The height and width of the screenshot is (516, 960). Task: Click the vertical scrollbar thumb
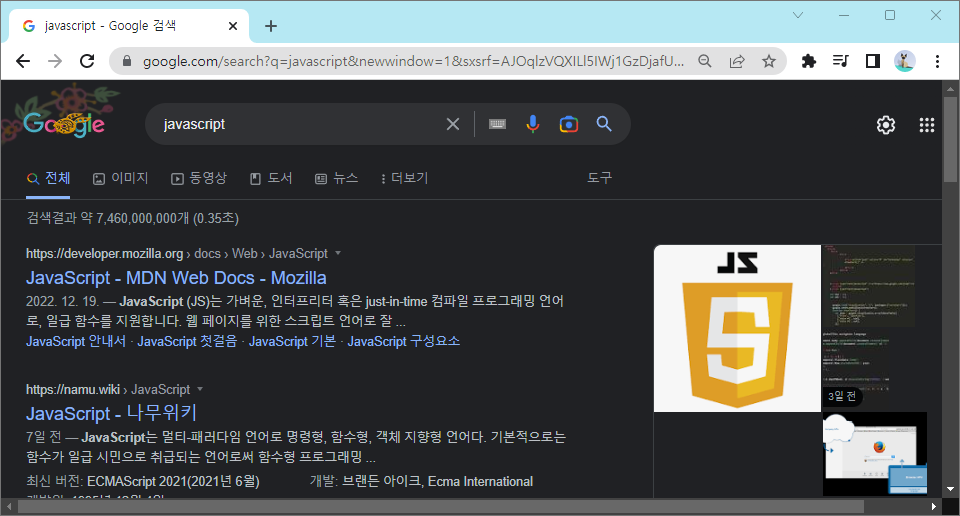pos(950,139)
